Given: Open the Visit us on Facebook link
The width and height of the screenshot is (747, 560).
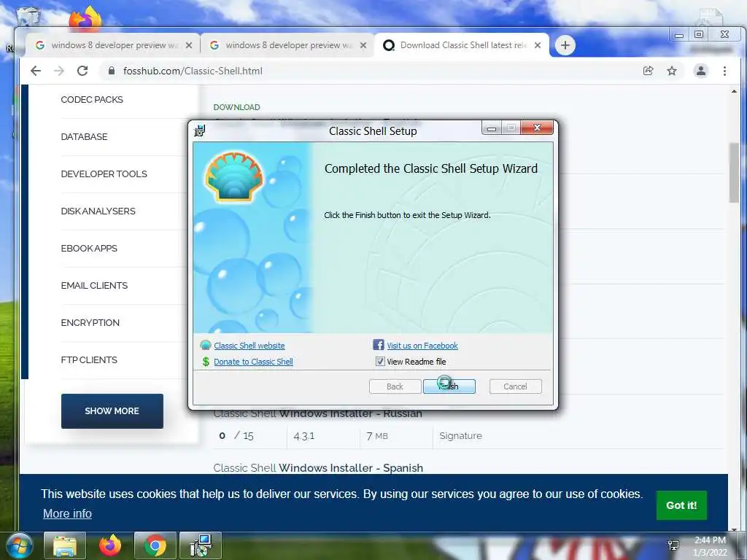Looking at the screenshot, I should pyautogui.click(x=422, y=346).
